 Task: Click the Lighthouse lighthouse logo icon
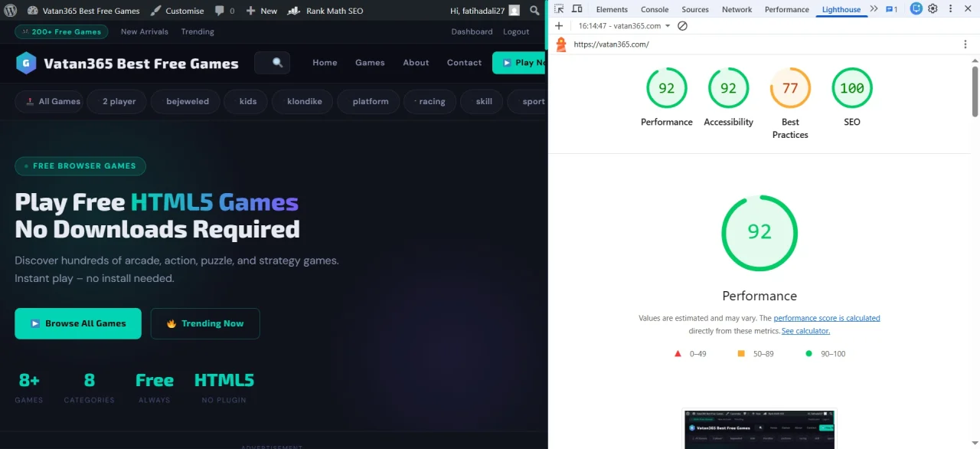click(x=561, y=44)
